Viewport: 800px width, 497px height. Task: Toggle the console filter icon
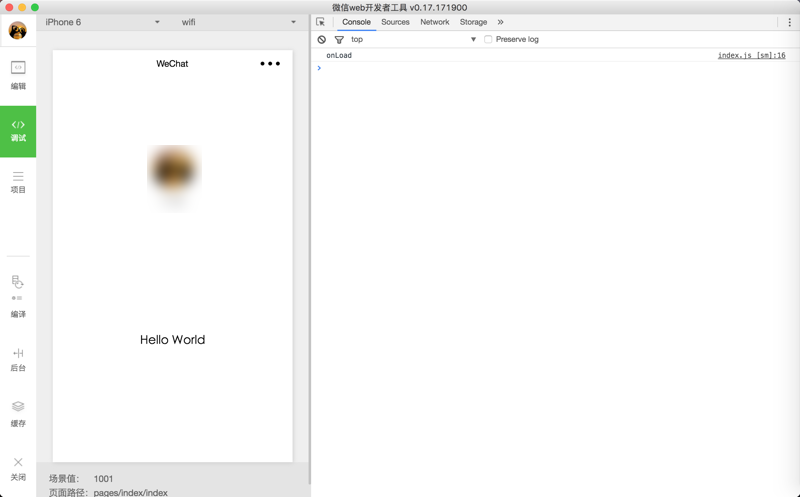(339, 39)
